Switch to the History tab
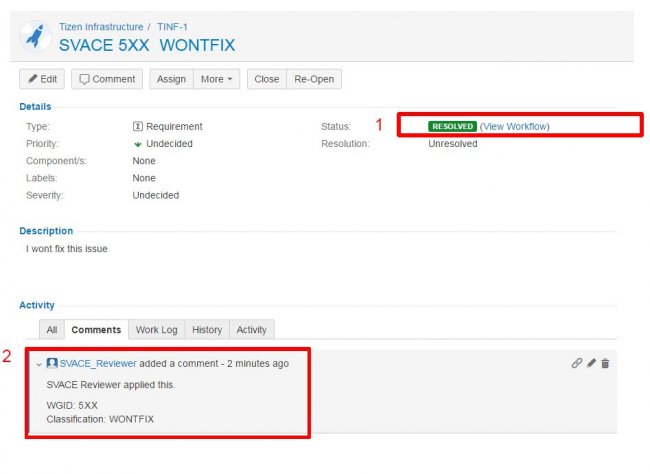This screenshot has width=650, height=474. 207,329
